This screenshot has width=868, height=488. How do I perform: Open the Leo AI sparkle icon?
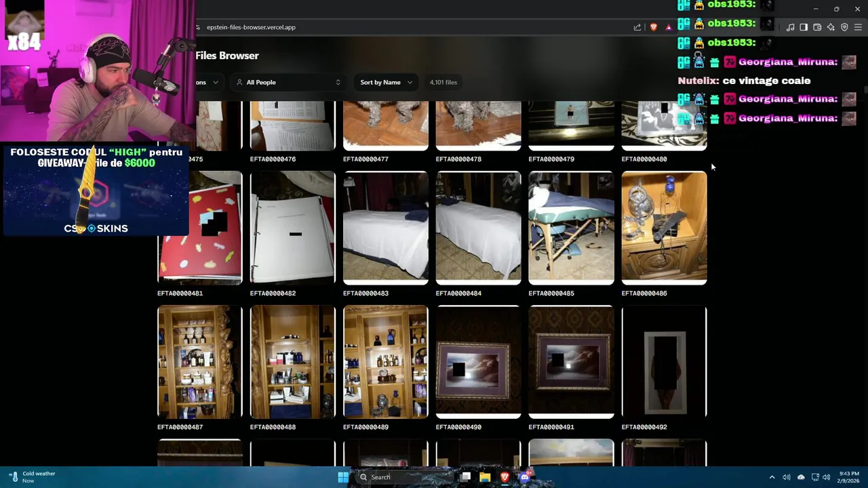[x=831, y=27]
